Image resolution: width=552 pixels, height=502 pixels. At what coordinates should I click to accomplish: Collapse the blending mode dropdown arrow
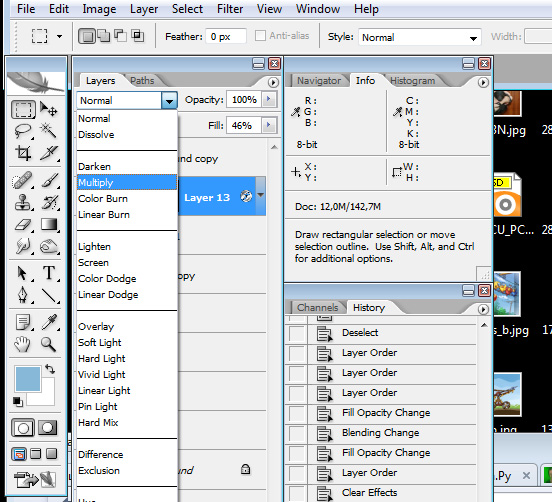point(169,101)
